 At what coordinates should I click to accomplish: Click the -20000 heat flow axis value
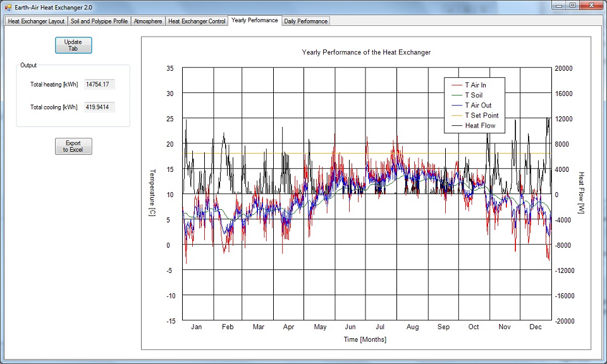563,321
